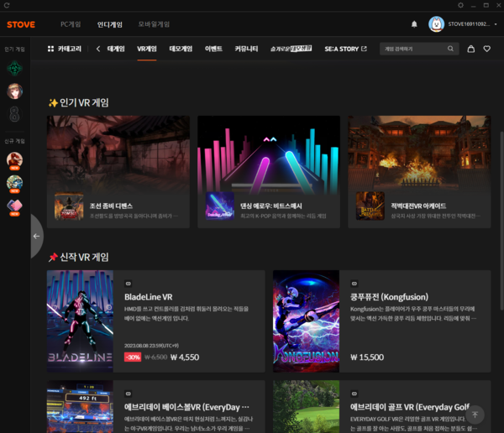Click 댄싱 에로우: 비트스매시 title text
The height and width of the screenshot is (433, 504).
click(271, 206)
